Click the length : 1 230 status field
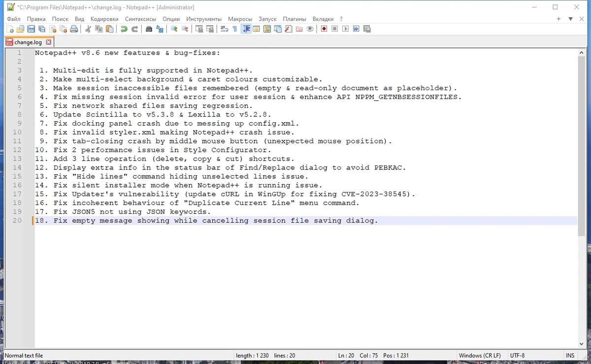Image resolution: width=591 pixels, height=364 pixels. click(284, 356)
